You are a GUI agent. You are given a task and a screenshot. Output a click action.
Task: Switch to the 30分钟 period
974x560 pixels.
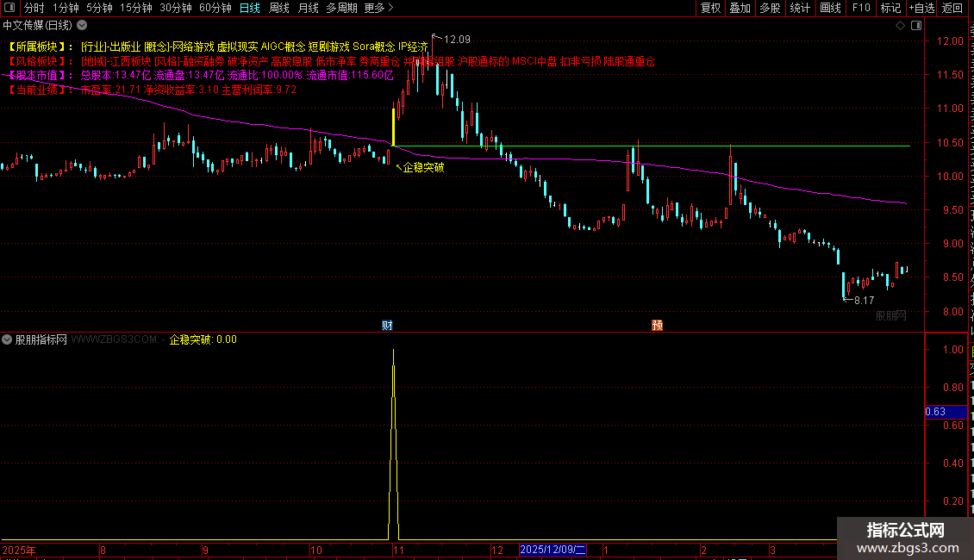pos(176,8)
